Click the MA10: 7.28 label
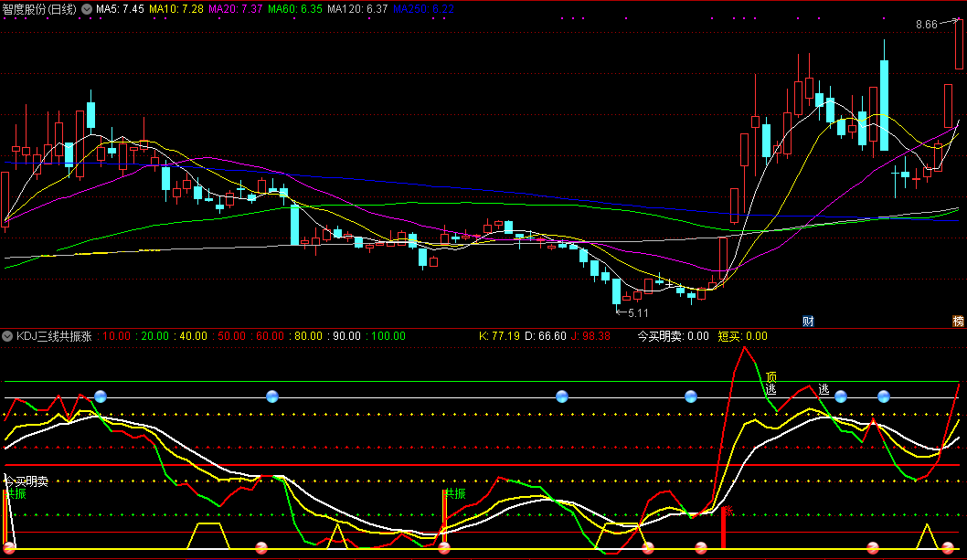 [x=175, y=9]
